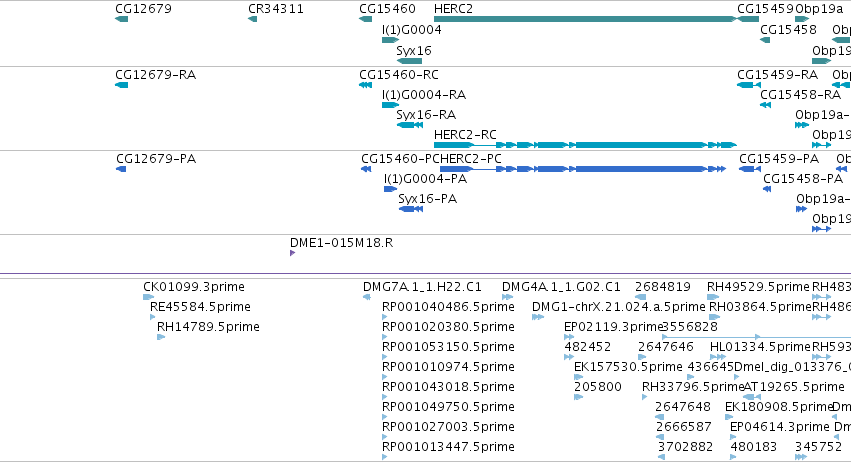
Task: Click the RP001010974.5prime EST label
Action: 448,368
